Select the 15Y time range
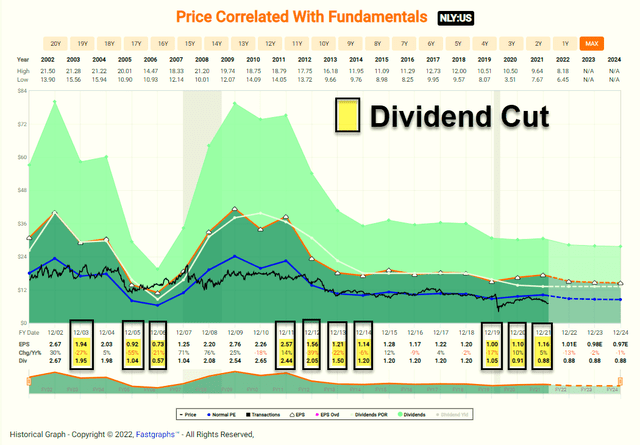Viewport: 640px width, 445px height. [x=190, y=44]
